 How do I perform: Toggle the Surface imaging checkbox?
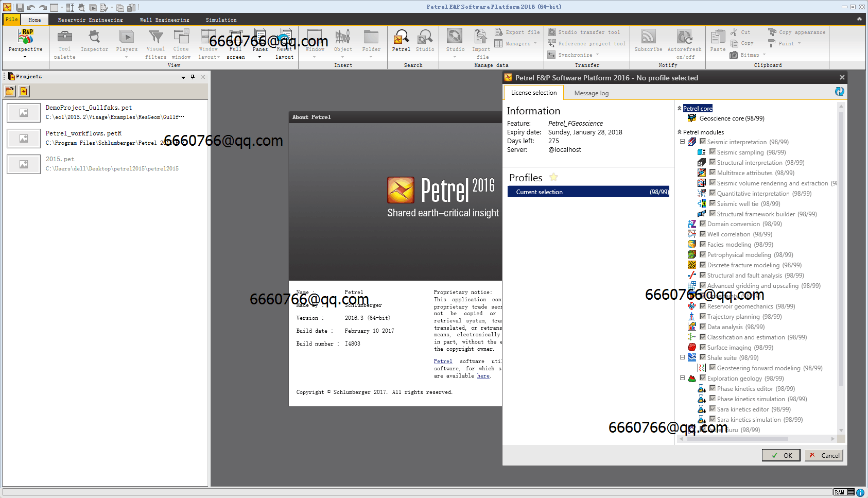coord(702,347)
